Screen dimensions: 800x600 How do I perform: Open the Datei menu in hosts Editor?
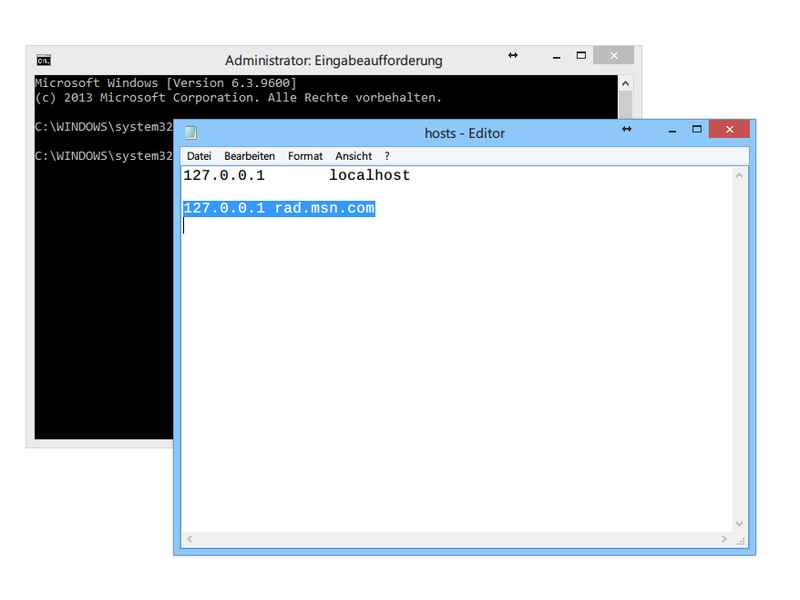198,156
